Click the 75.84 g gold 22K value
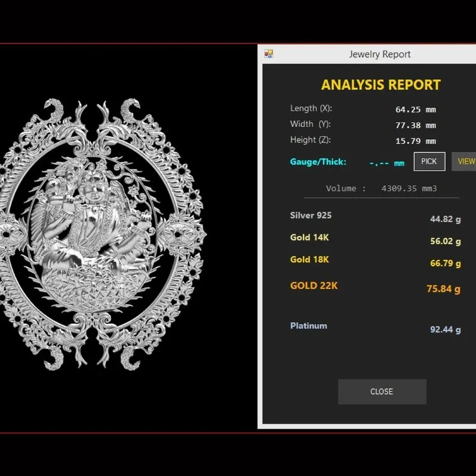This screenshot has height=476, width=476. (443, 289)
